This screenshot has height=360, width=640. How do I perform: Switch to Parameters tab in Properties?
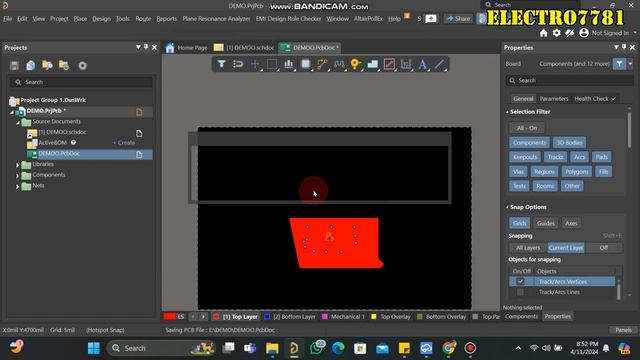coord(553,99)
